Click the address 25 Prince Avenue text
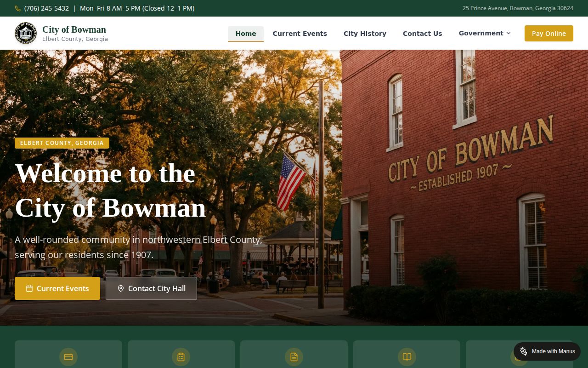Screen dimensions: 588x368 (518, 8)
